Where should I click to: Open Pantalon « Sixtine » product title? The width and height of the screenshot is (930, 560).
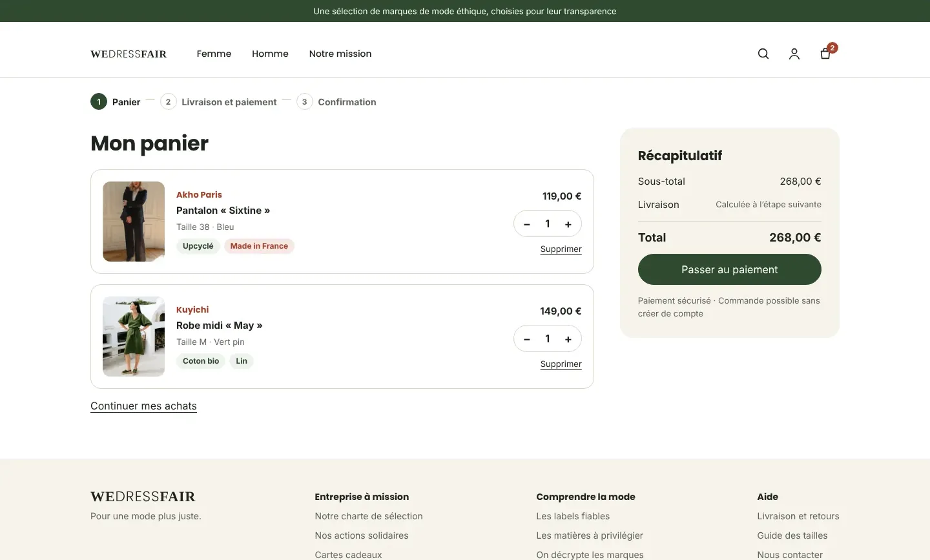[x=223, y=211]
